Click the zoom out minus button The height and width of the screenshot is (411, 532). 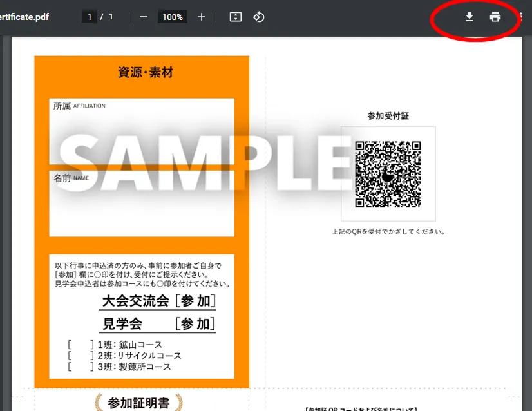(143, 17)
